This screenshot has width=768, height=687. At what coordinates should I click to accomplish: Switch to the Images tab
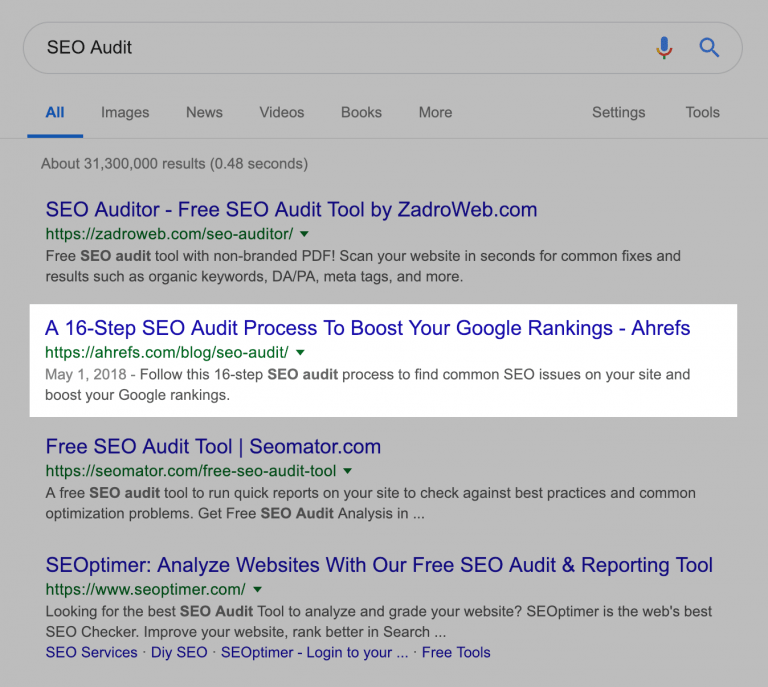coord(125,112)
